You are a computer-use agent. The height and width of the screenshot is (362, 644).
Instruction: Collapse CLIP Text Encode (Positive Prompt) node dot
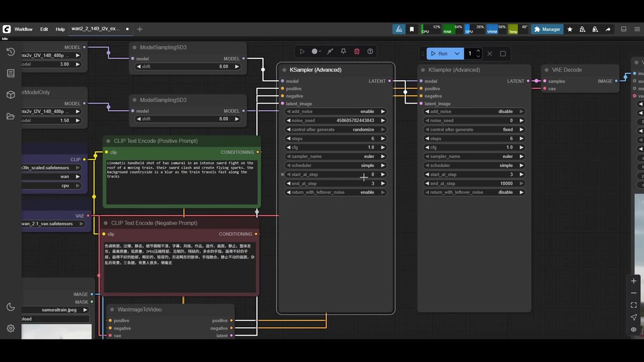click(108, 141)
